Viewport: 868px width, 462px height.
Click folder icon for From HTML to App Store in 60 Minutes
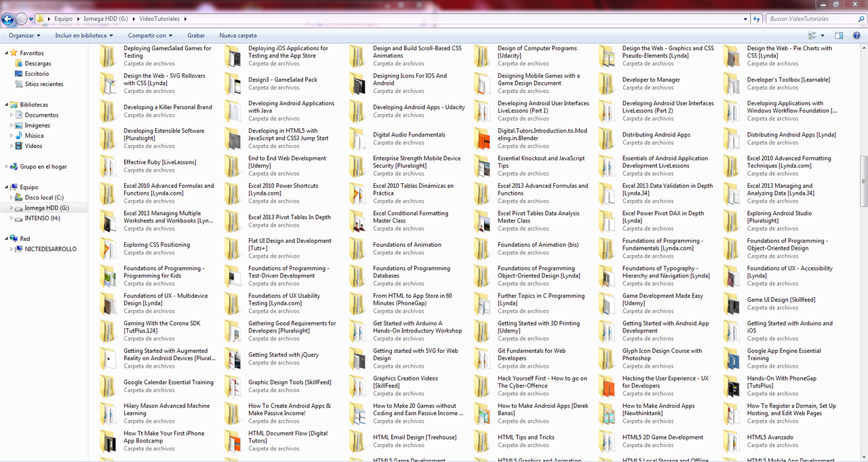point(358,303)
